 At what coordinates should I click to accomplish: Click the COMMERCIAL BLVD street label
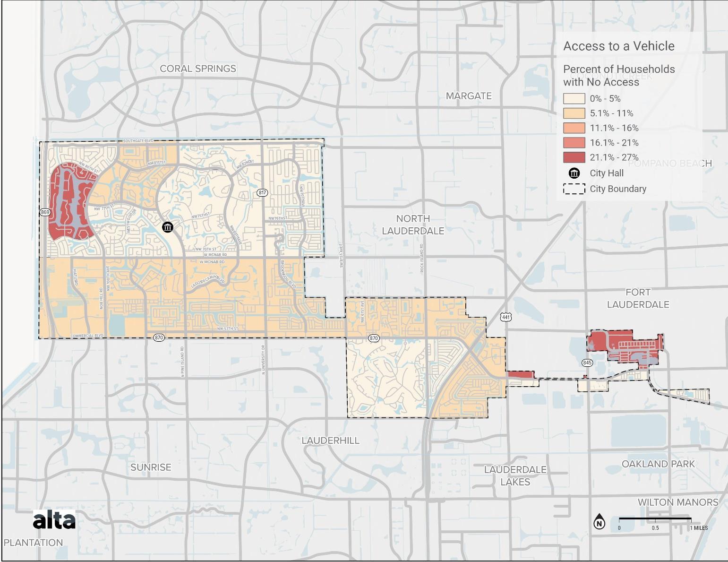tap(87, 336)
